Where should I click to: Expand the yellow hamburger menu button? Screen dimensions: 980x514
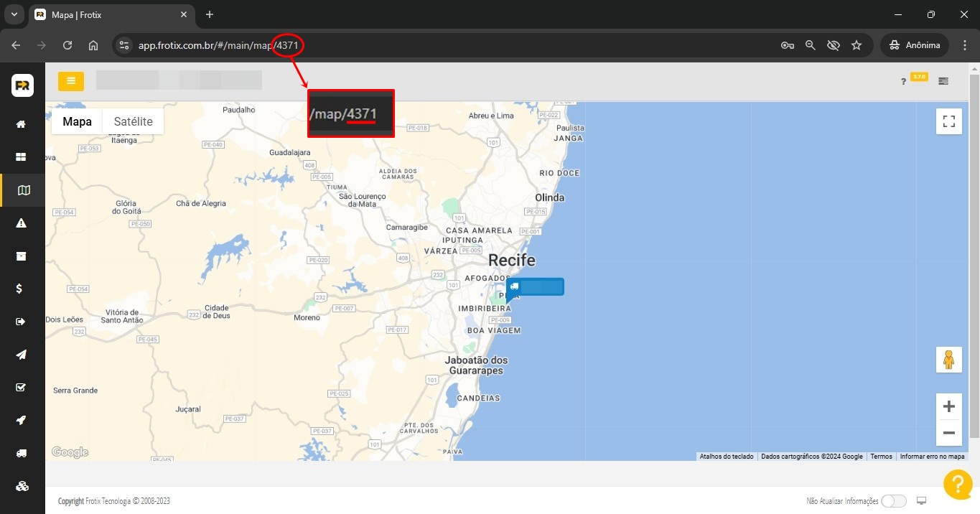(x=71, y=81)
